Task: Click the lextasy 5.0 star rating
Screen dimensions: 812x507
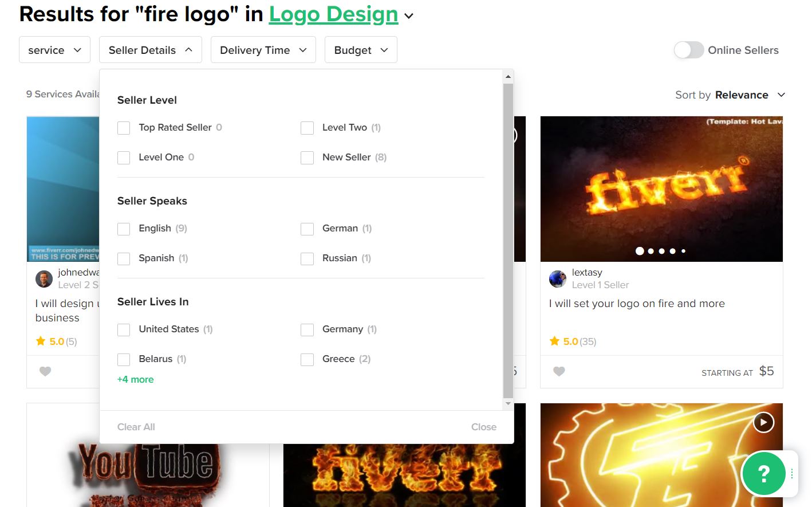Action: click(573, 341)
